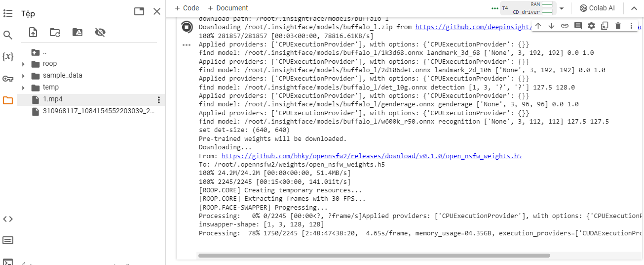Open the variables {x} panel
The height and width of the screenshot is (265, 644).
[7, 56]
